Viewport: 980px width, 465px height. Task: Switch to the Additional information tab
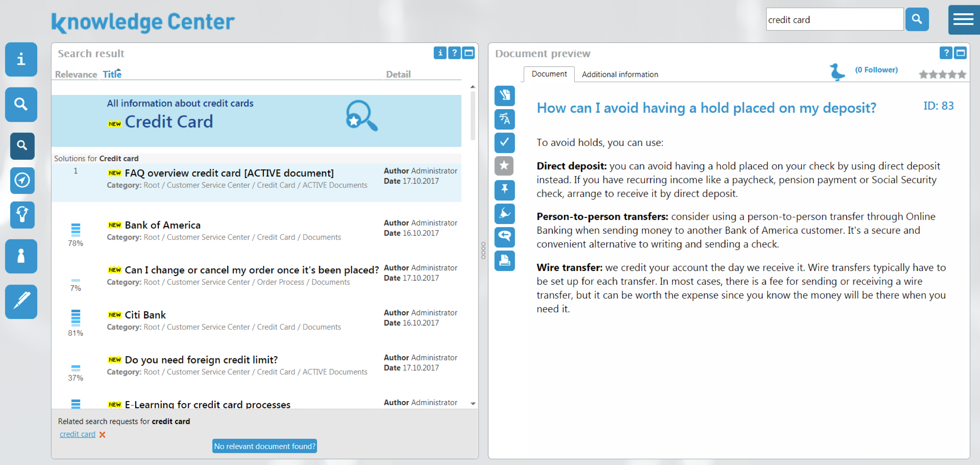point(619,74)
